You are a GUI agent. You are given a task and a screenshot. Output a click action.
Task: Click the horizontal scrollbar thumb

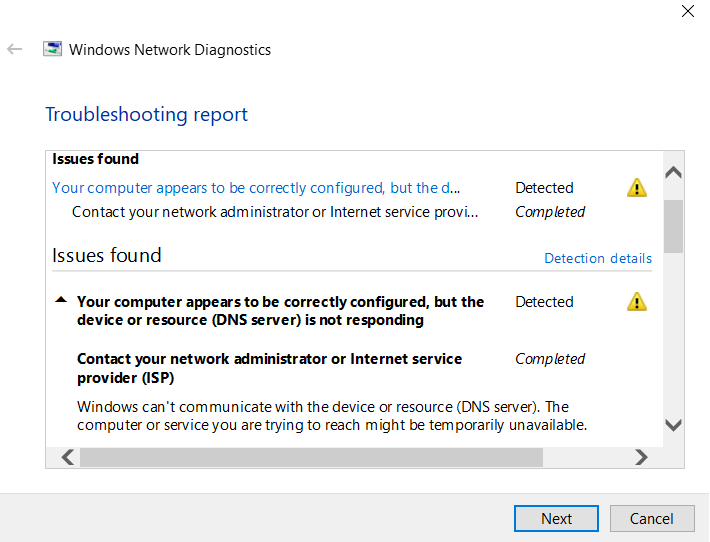point(312,457)
